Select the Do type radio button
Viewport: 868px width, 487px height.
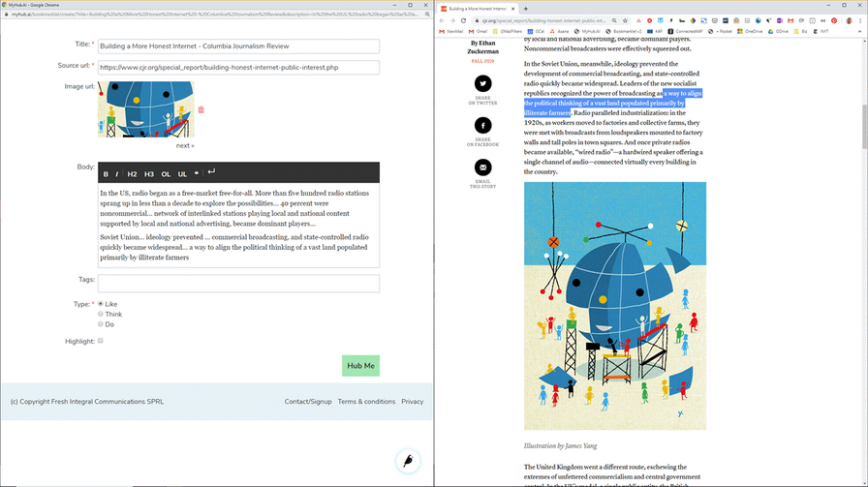[x=100, y=323]
